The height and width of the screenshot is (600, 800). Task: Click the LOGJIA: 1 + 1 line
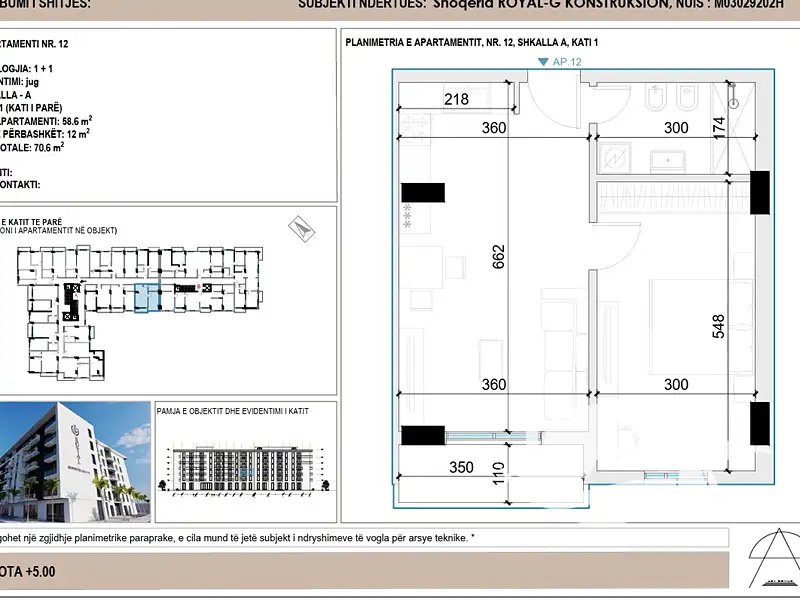point(26,68)
